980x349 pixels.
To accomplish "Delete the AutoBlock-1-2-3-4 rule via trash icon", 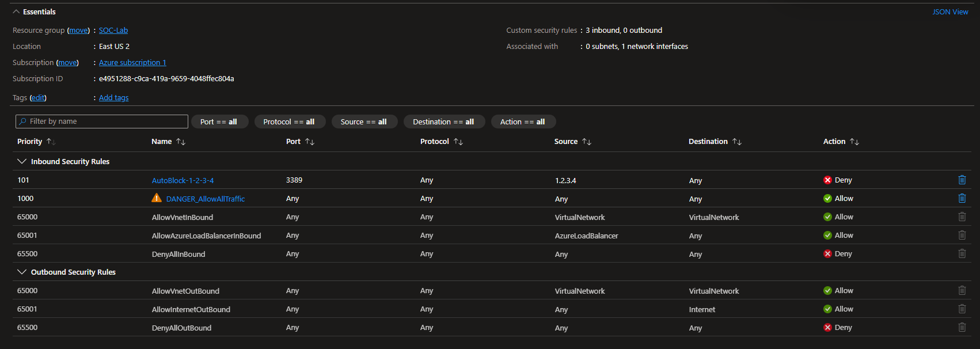I will click(x=962, y=180).
